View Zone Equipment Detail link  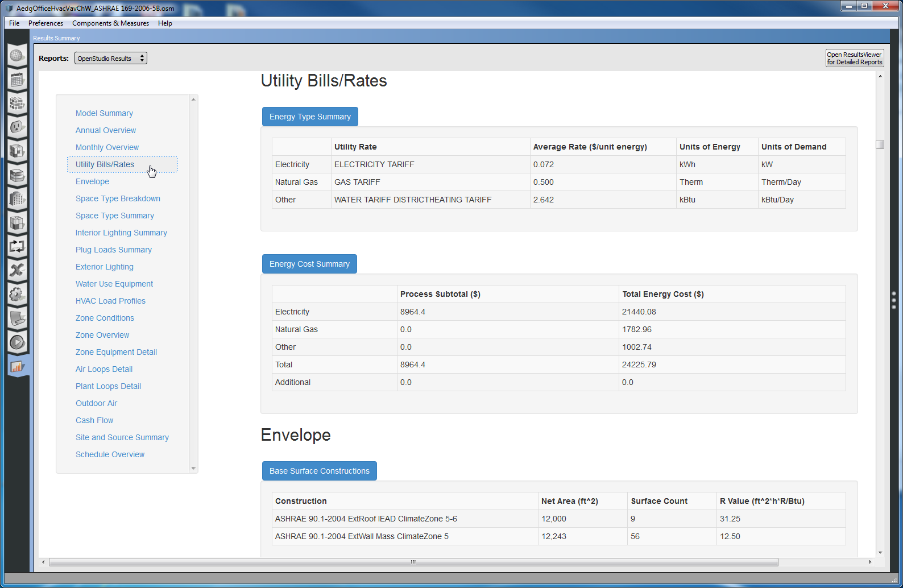click(x=116, y=352)
